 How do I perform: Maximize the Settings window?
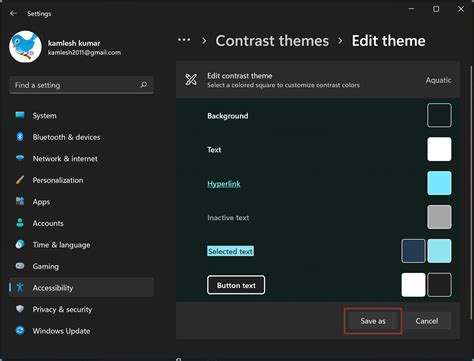tap(436, 9)
